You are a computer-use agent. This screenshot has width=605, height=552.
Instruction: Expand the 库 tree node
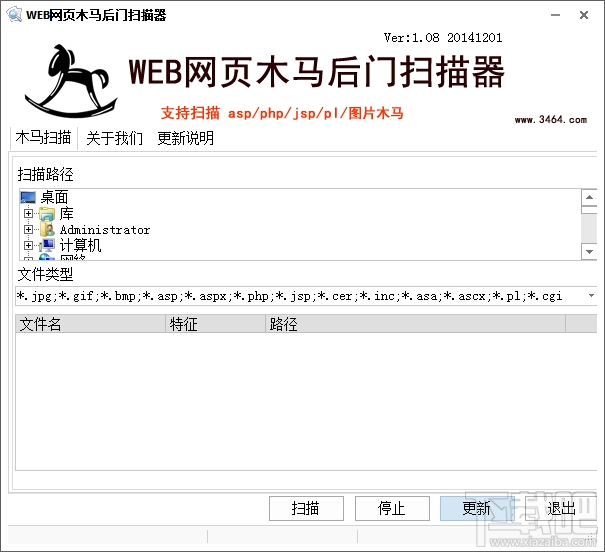(x=28, y=213)
